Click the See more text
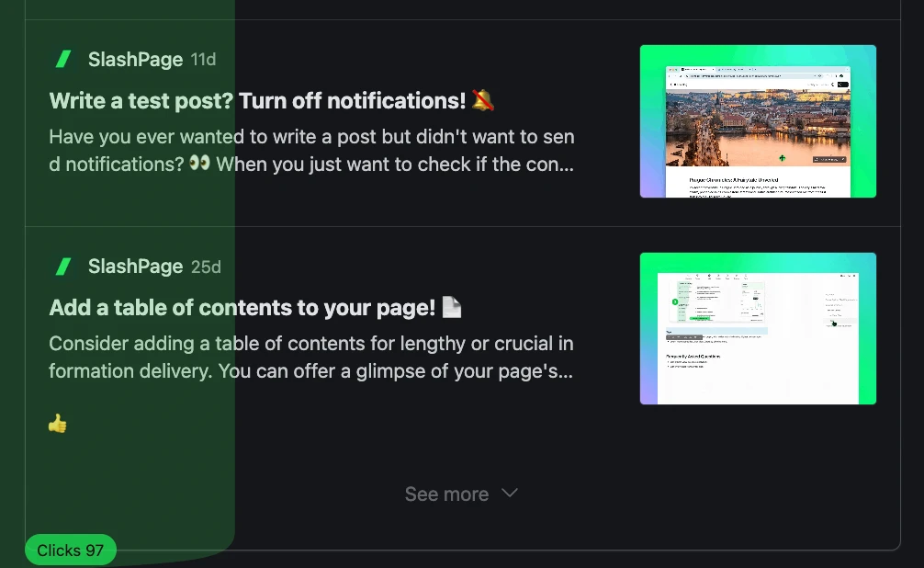The height and width of the screenshot is (568, 924). 446,494
